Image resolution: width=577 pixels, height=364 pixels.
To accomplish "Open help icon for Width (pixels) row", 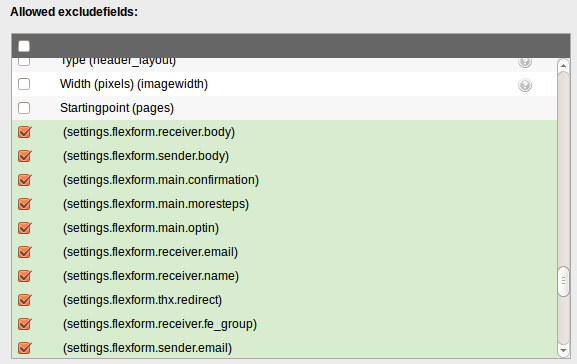I will (525, 85).
